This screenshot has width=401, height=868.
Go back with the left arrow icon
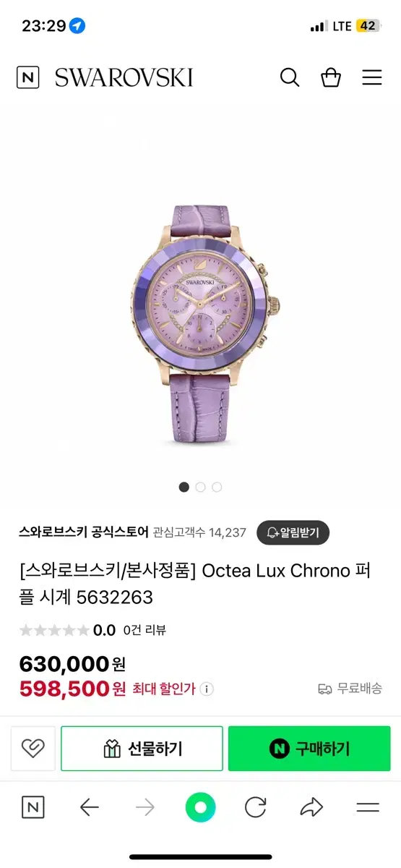point(89,807)
